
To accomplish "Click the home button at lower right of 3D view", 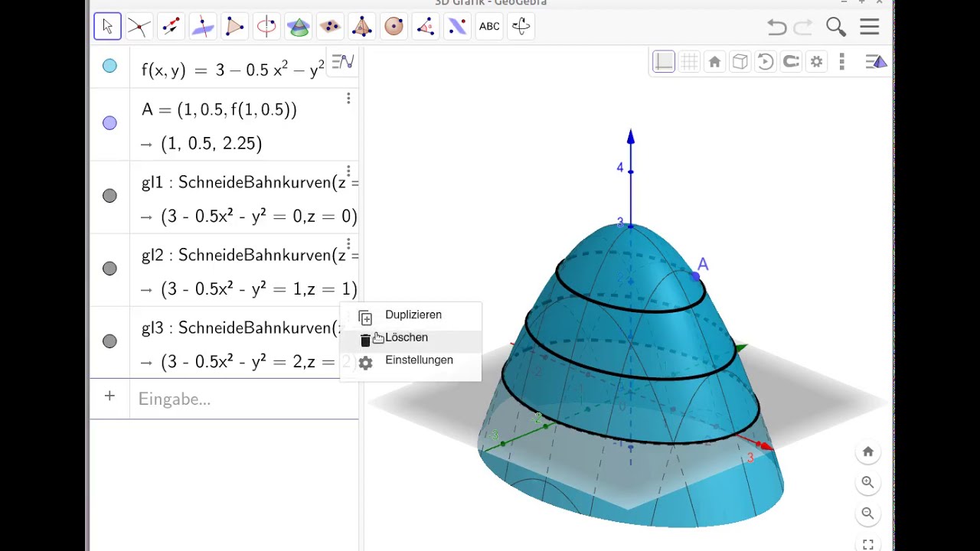I will (x=868, y=452).
